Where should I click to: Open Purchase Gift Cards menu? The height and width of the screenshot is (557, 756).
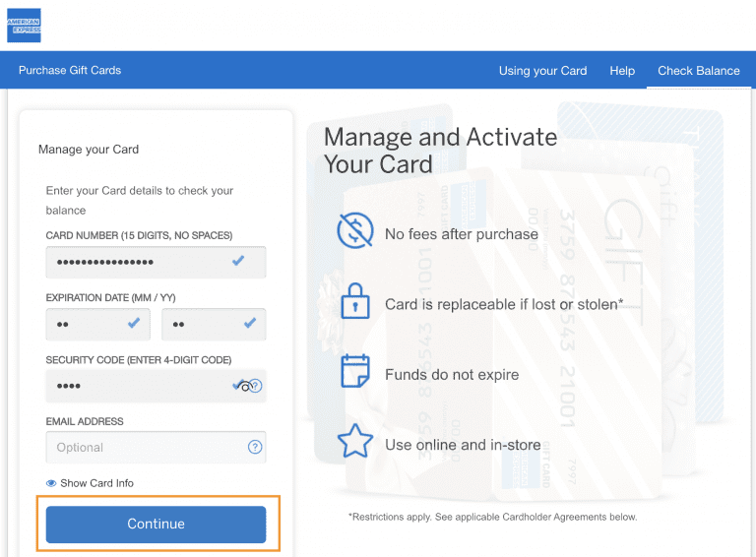click(70, 71)
